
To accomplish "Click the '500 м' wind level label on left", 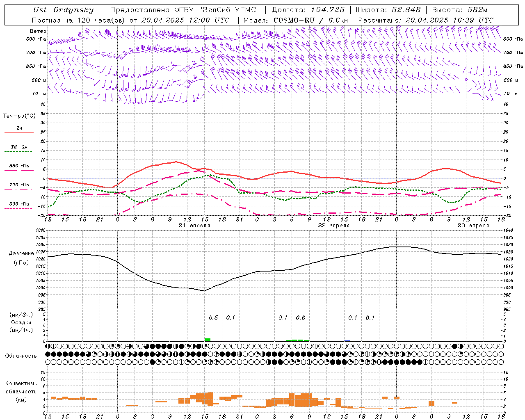I will (x=39, y=80).
